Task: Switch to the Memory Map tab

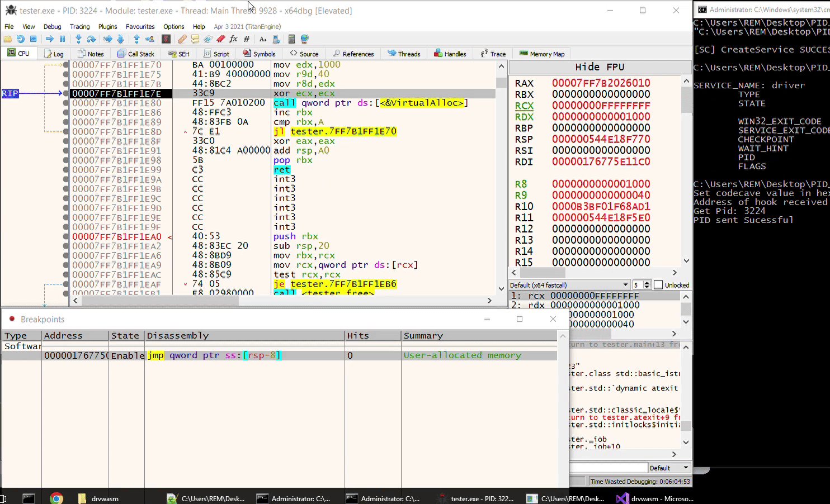Action: [x=541, y=54]
